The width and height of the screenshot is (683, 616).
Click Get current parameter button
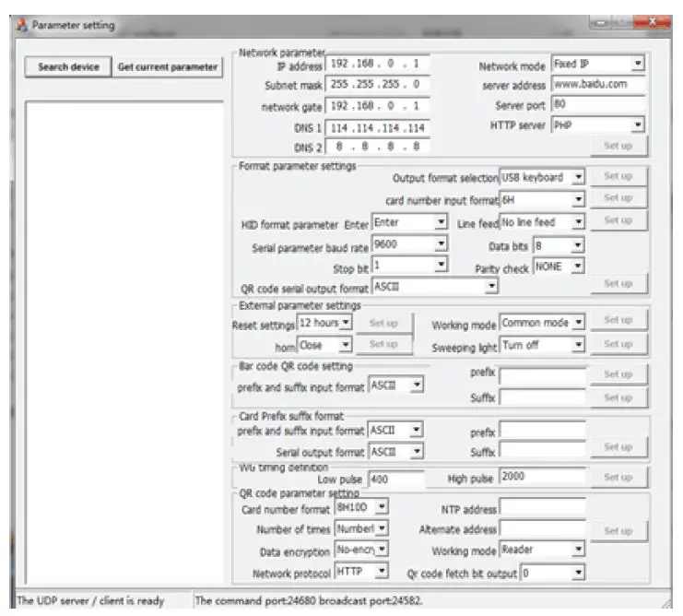168,67
